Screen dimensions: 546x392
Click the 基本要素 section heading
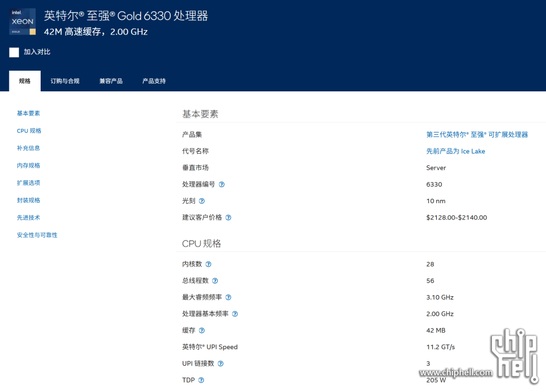(x=200, y=114)
